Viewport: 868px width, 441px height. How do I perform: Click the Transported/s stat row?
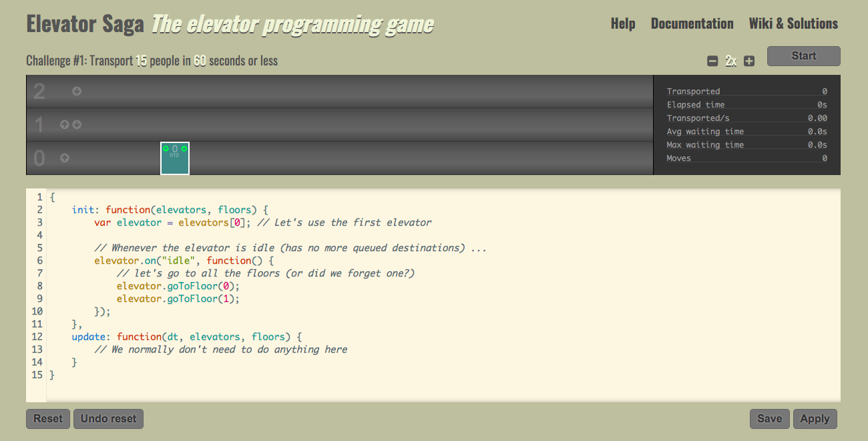click(746, 118)
